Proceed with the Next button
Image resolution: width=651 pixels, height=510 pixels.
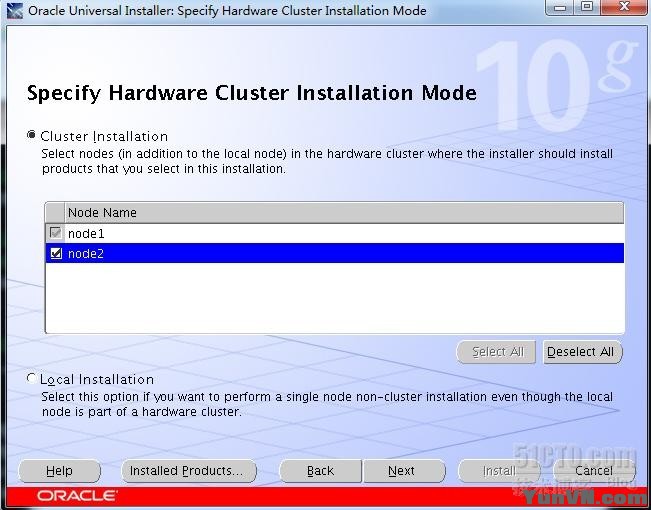[x=404, y=471]
